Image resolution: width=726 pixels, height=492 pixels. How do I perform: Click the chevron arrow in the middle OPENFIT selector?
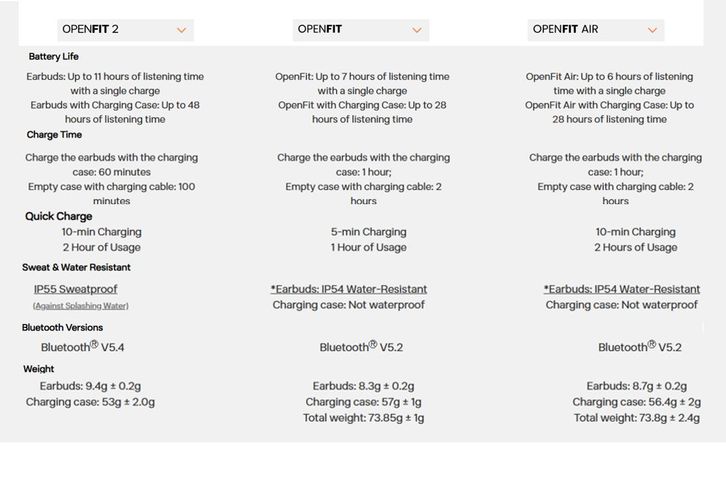417,30
